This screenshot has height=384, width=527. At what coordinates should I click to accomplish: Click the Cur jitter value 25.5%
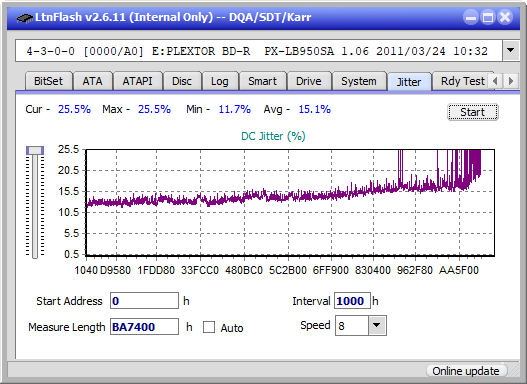point(74,109)
